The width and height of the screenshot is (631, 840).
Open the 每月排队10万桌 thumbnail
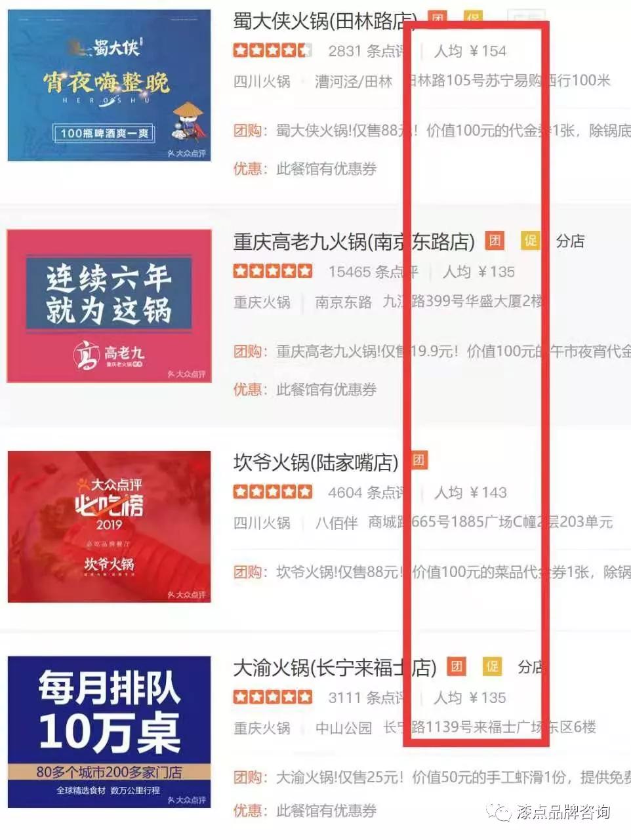tap(109, 732)
